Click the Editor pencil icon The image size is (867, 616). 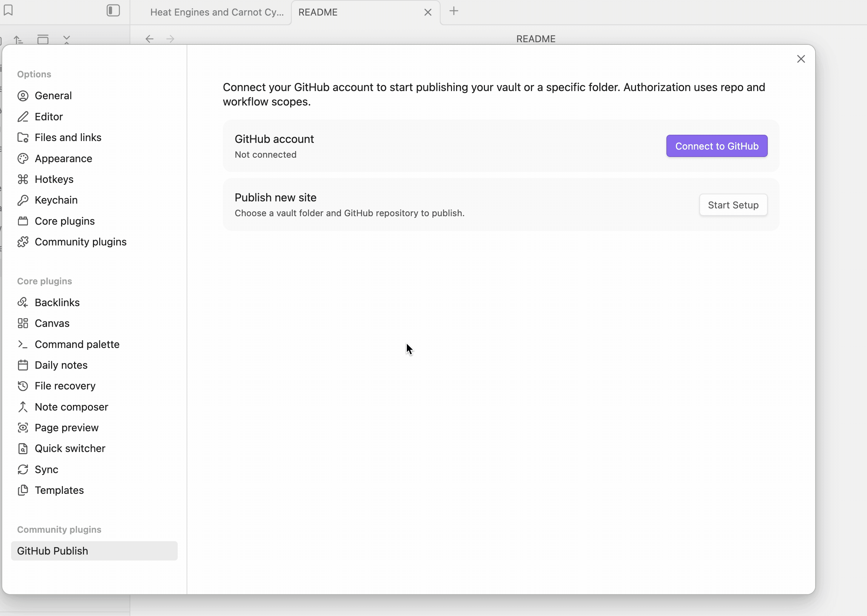point(23,117)
